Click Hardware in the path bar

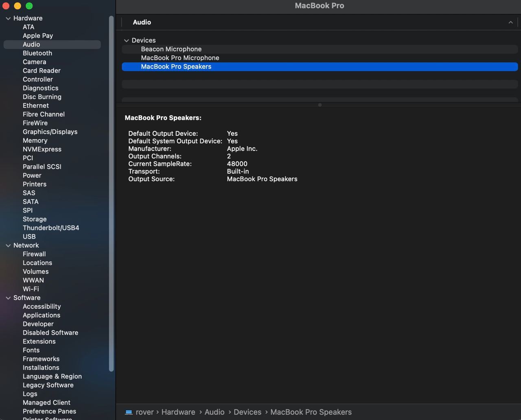(x=178, y=412)
